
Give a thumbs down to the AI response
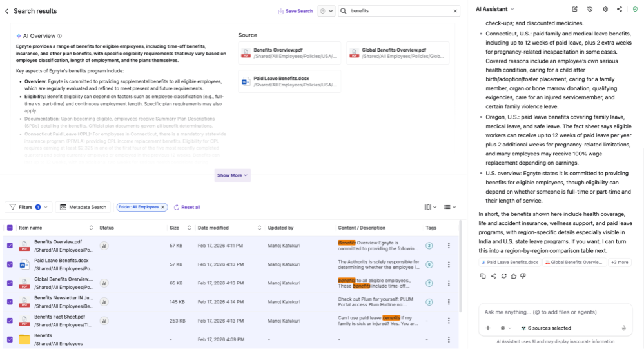(523, 276)
